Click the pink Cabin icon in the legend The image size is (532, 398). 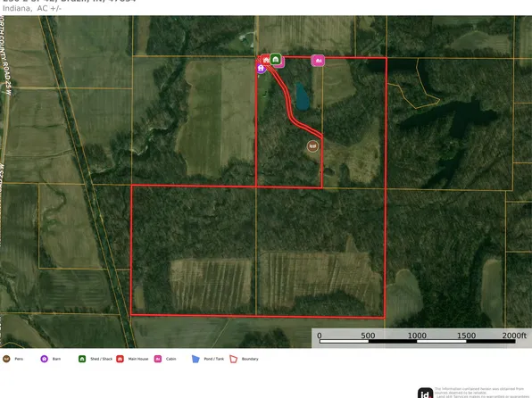pyautogui.click(x=158, y=359)
